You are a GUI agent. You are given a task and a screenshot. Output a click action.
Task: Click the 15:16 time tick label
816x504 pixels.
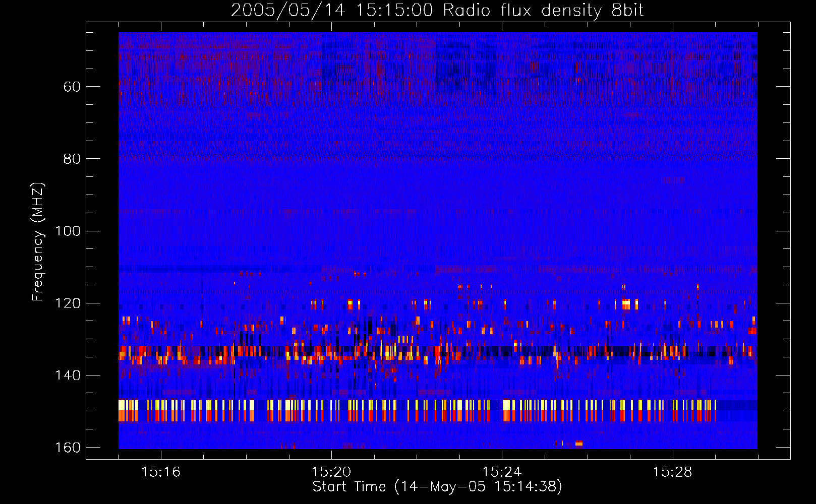[161, 472]
